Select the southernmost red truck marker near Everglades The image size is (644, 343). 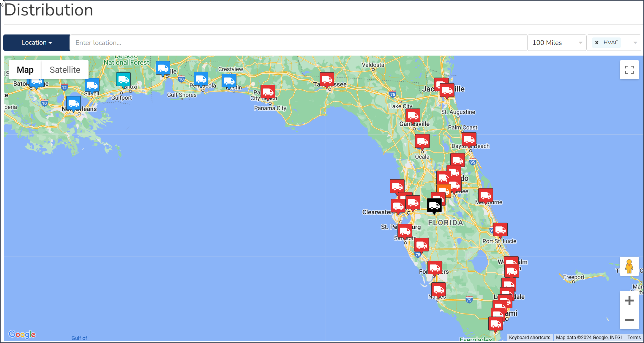click(x=495, y=324)
